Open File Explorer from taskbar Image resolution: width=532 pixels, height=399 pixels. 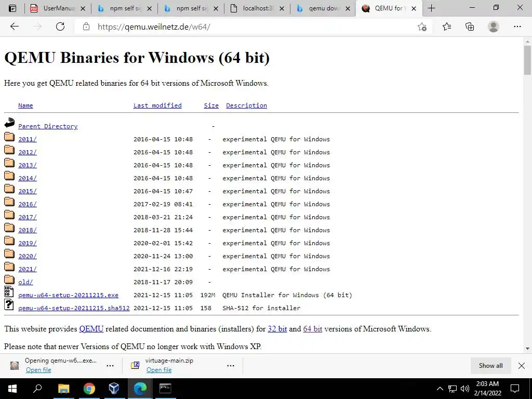coord(63,389)
